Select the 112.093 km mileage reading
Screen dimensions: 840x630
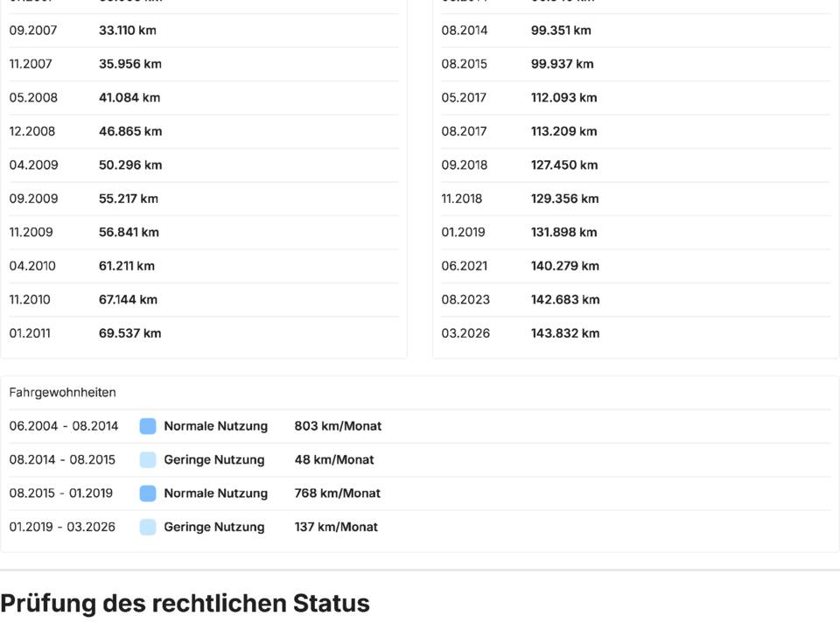563,98
